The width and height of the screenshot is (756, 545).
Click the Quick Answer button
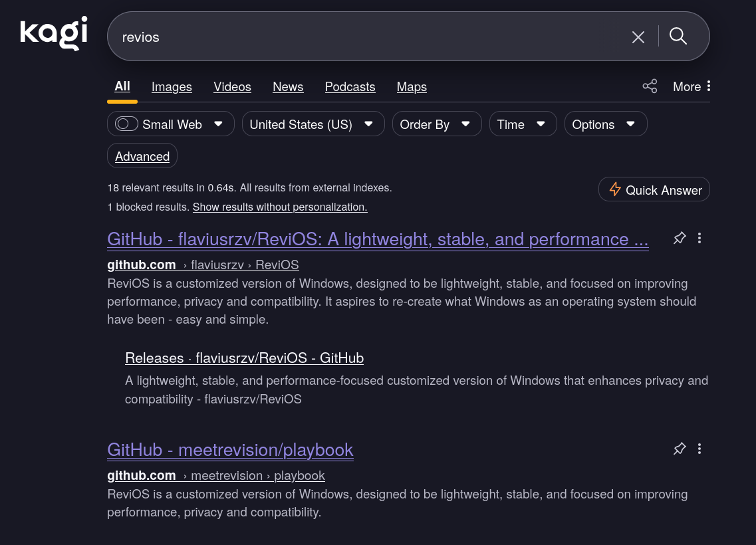654,190
